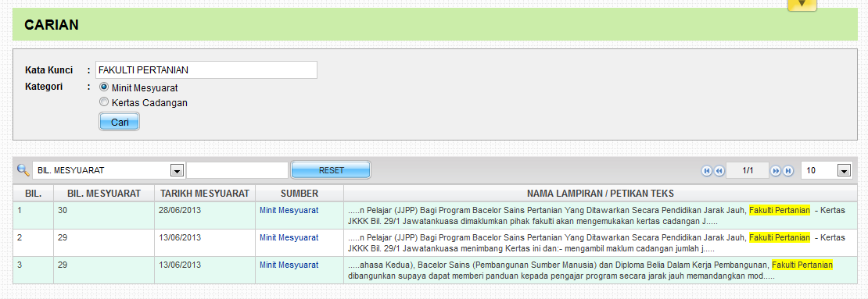The width and height of the screenshot is (868, 299).
Task: Click the page number field showing 1/1
Action: point(748,171)
